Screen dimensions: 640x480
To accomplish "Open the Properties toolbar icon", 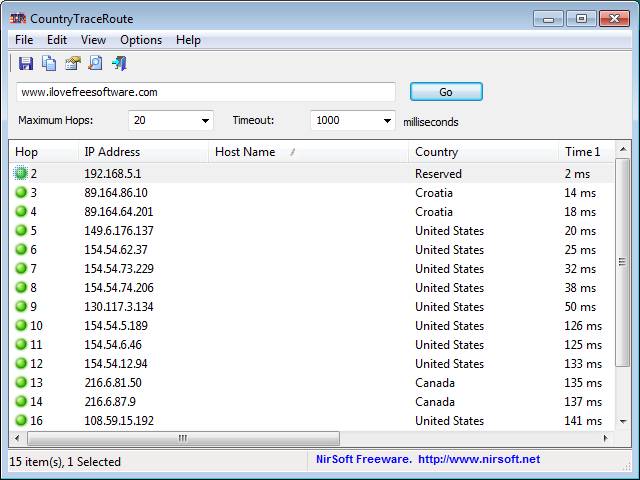I will click(x=73, y=63).
